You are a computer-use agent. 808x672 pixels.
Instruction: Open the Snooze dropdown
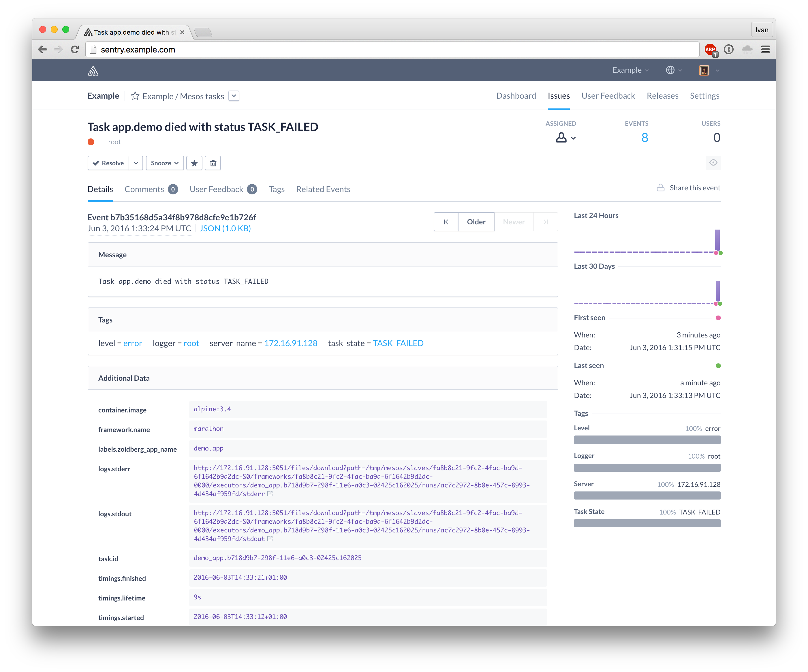[164, 163]
